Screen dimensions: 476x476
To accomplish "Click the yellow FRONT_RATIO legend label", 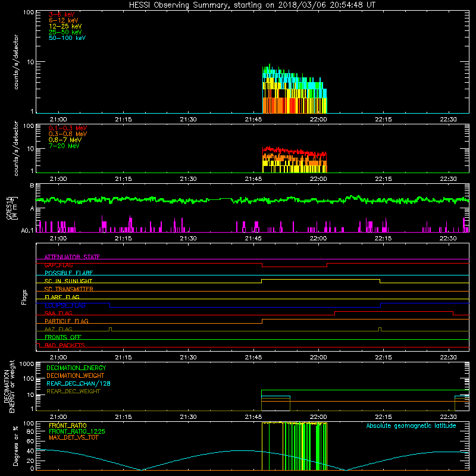I will click(x=68, y=425).
